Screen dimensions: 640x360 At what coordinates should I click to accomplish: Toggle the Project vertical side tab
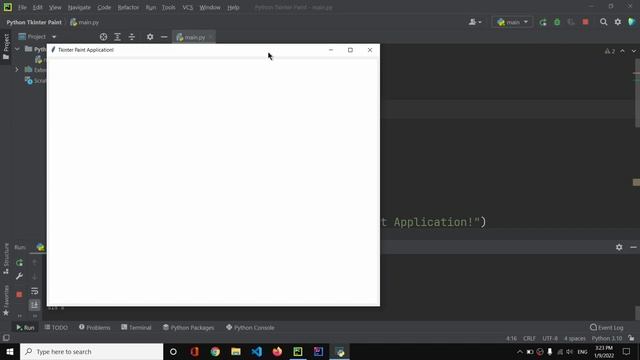(6, 46)
